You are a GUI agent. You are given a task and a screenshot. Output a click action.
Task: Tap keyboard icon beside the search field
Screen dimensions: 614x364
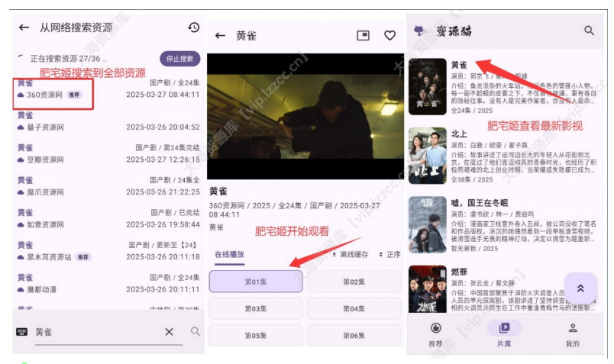pyautogui.click(x=21, y=332)
